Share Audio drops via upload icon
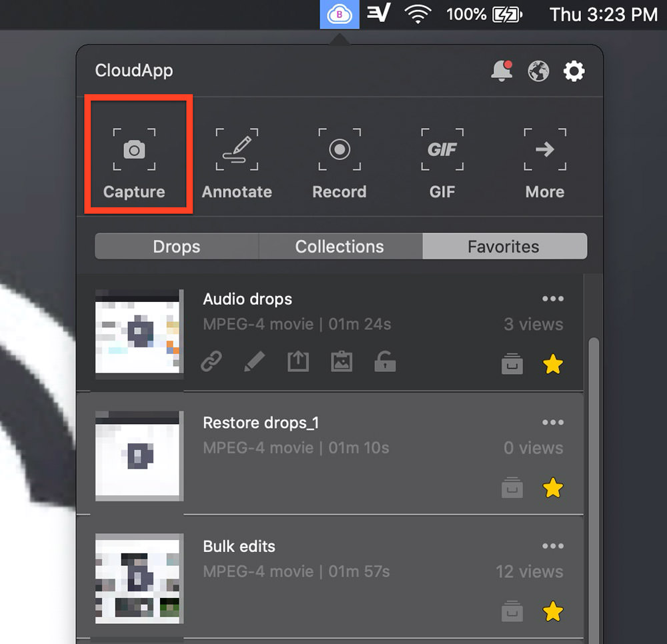 [298, 362]
